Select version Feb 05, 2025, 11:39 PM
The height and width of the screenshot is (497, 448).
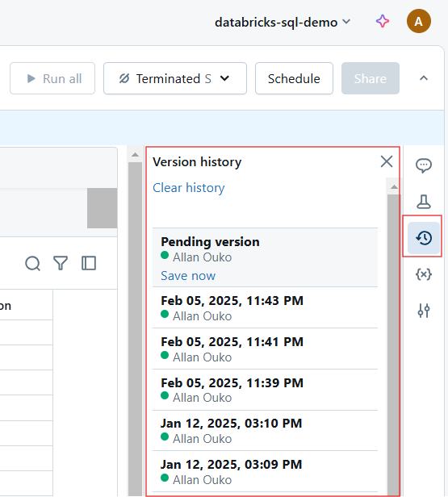coord(265,390)
